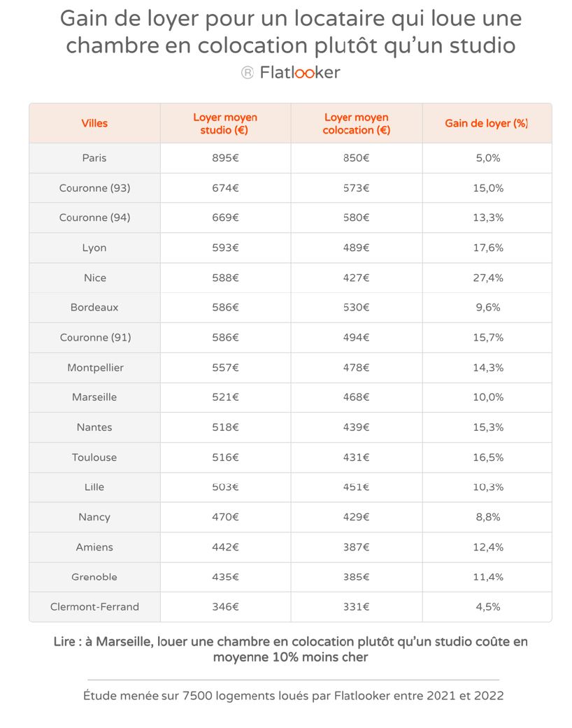Click the Flatlooker logo
572x728 pixels.
(300, 73)
